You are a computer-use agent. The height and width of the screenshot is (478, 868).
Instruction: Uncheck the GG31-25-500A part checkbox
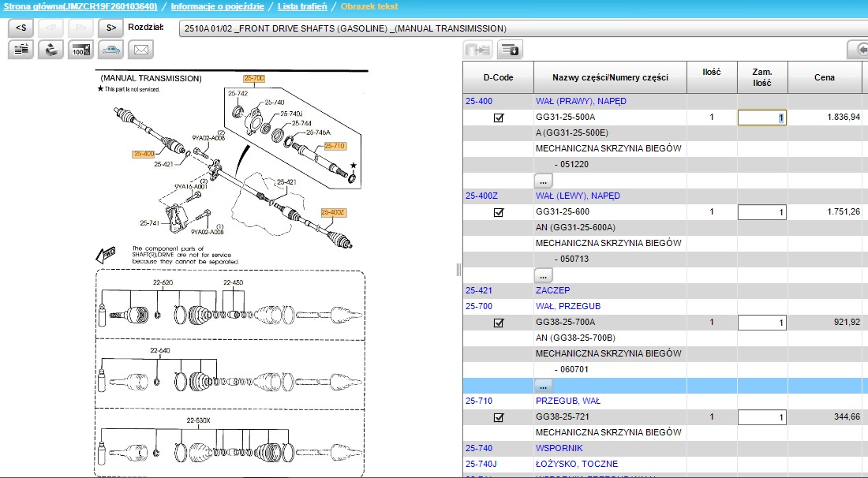(499, 118)
